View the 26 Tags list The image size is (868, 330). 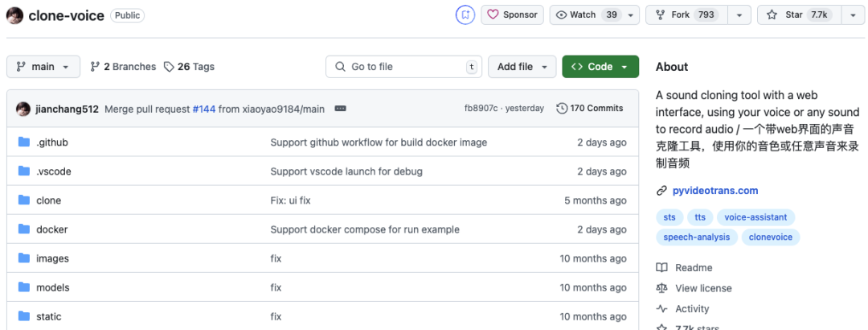(189, 67)
